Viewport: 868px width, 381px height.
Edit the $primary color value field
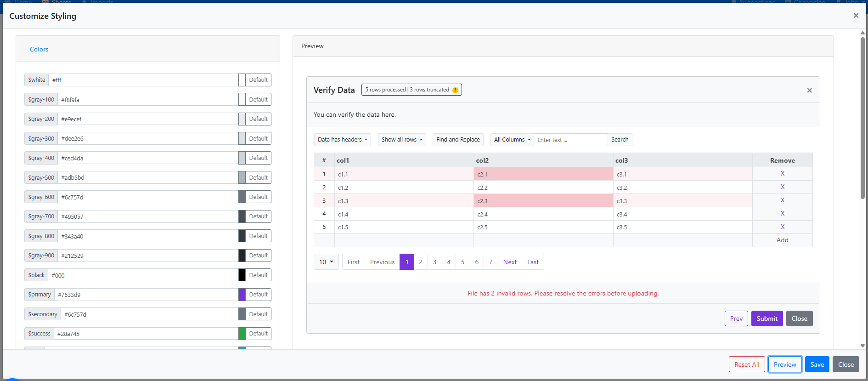146,295
